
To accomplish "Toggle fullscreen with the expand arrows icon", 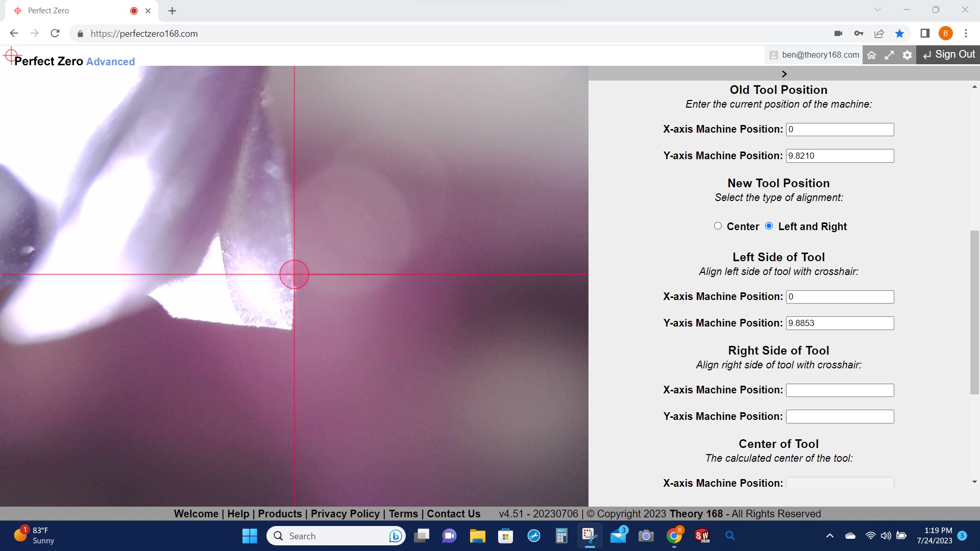I will (889, 55).
